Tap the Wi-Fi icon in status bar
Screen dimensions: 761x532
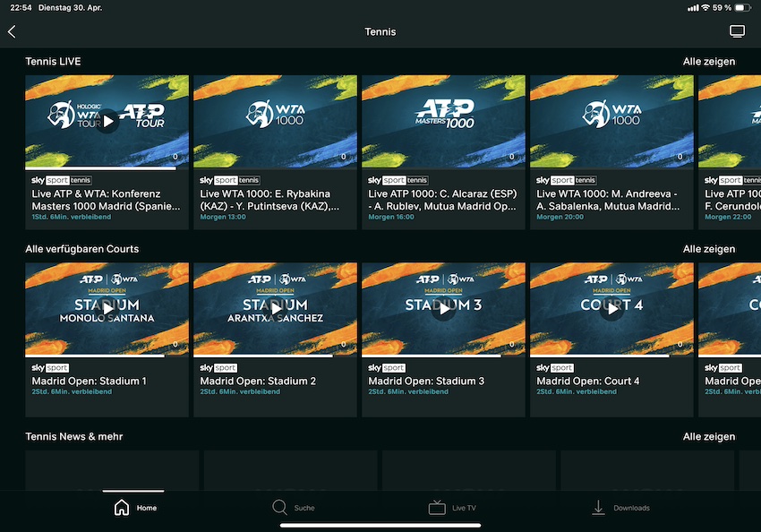[x=705, y=8]
